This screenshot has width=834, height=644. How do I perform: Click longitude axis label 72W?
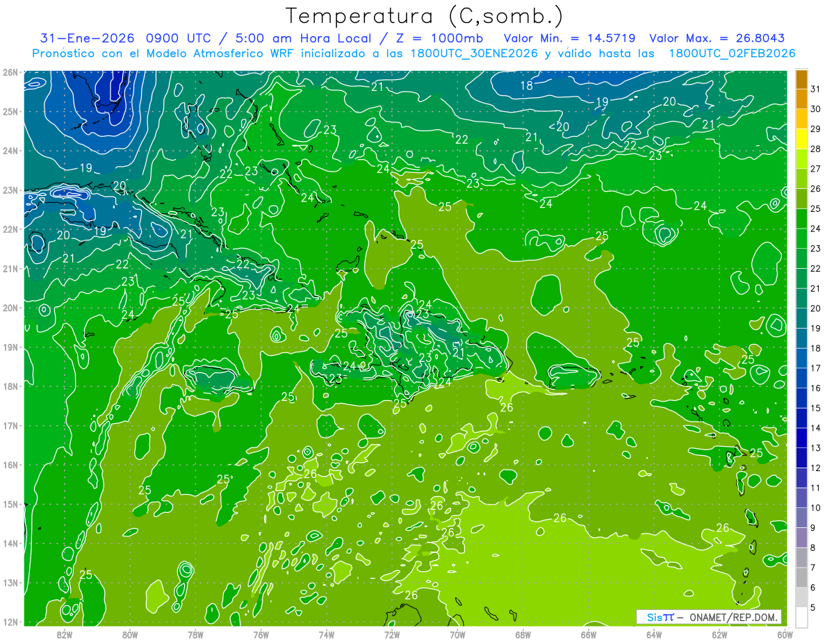click(392, 635)
